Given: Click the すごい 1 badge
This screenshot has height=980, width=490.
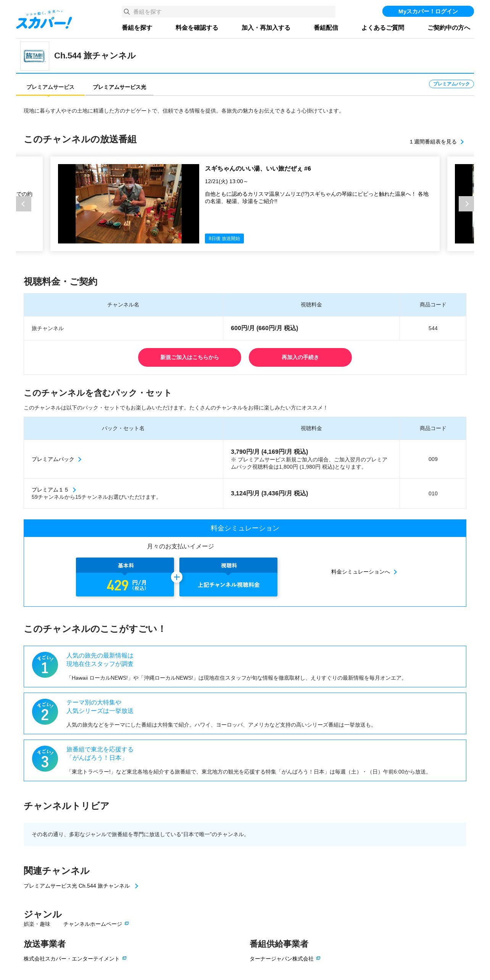Looking at the screenshot, I should coord(45,665).
